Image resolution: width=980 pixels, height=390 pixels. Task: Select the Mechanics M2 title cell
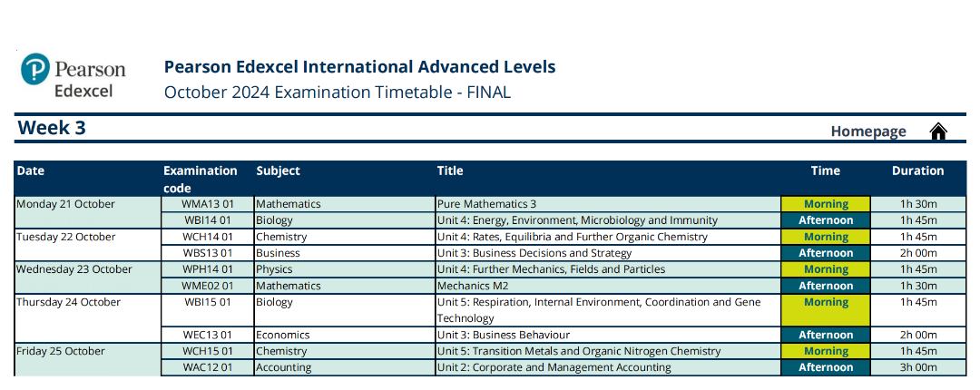(608, 286)
